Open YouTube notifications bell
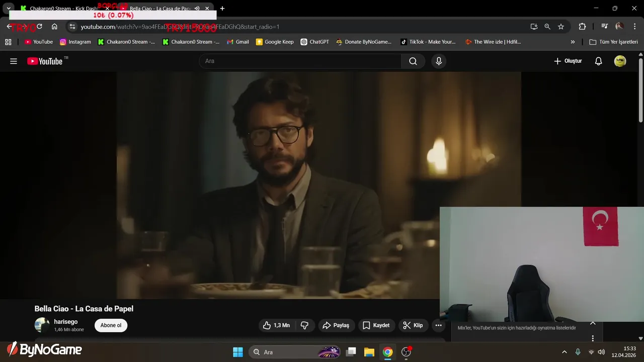Image resolution: width=644 pixels, height=362 pixels. click(598, 61)
